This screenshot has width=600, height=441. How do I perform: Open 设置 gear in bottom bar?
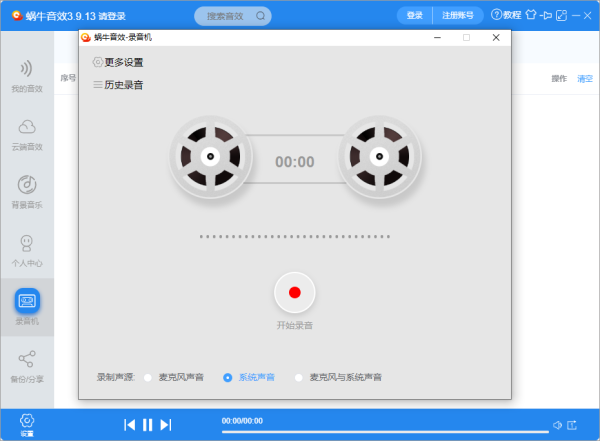click(27, 425)
